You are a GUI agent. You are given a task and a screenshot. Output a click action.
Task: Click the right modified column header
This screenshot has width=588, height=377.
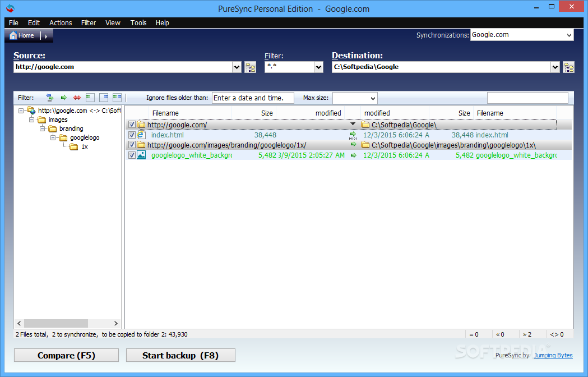pyautogui.click(x=395, y=113)
